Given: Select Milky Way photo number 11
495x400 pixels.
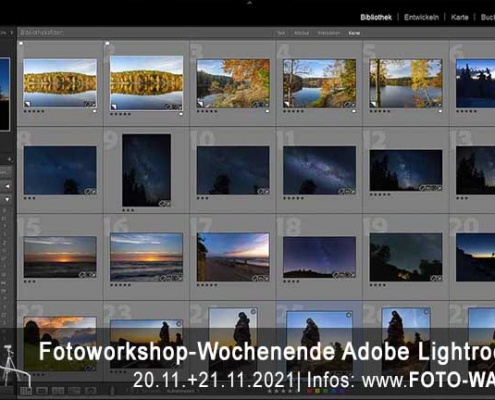Looking at the screenshot, I should pyautogui.click(x=319, y=170).
